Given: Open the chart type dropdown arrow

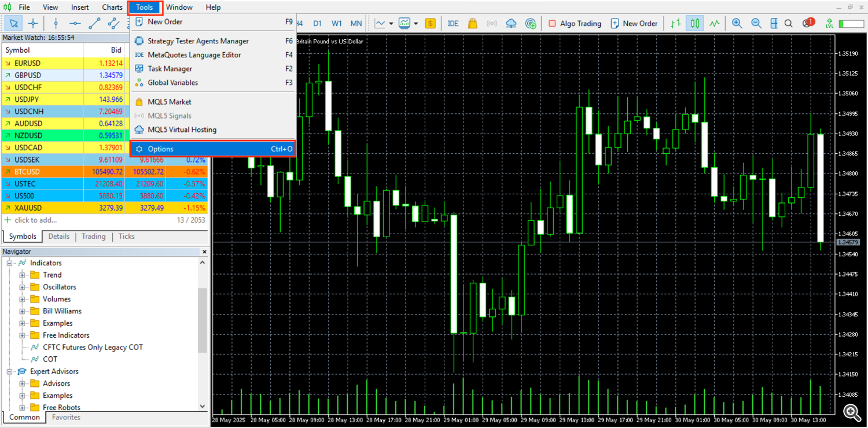Looking at the screenshot, I should tap(391, 24).
